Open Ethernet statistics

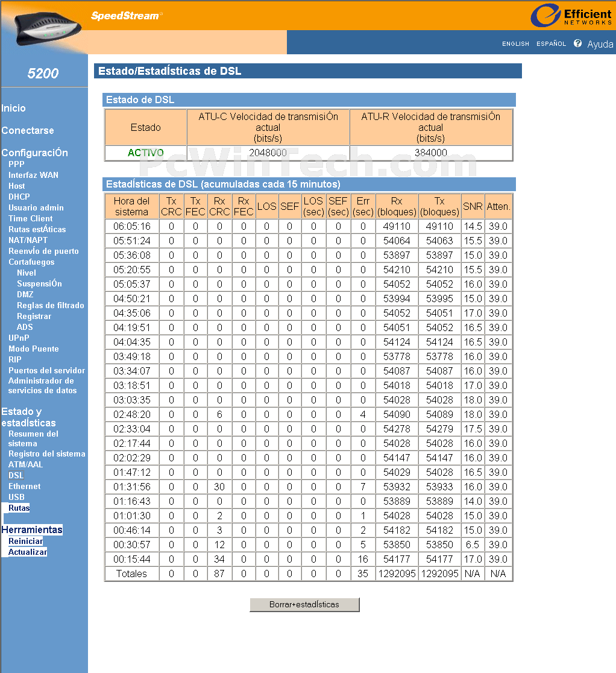coord(25,486)
